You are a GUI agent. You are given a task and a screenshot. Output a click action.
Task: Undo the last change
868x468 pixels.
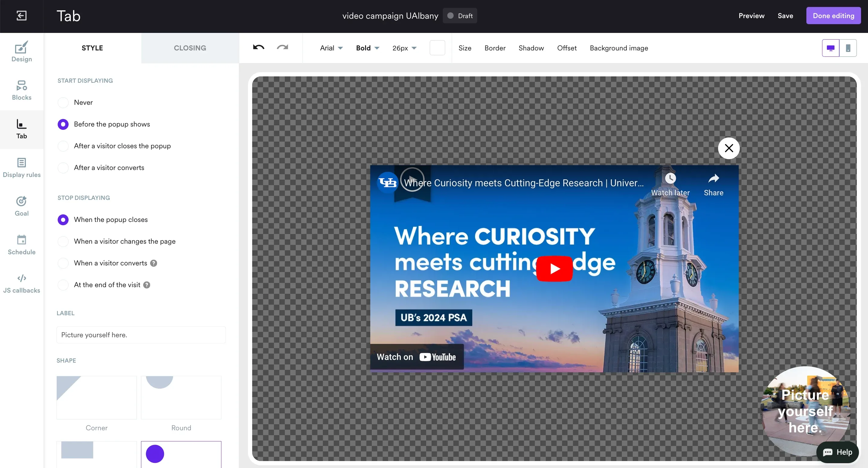(259, 47)
